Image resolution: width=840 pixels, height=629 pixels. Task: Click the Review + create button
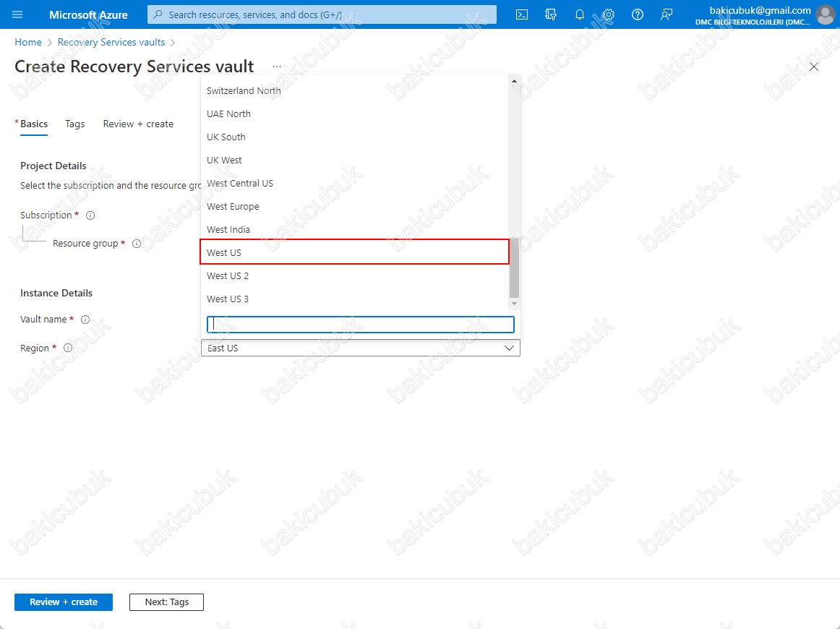click(64, 602)
